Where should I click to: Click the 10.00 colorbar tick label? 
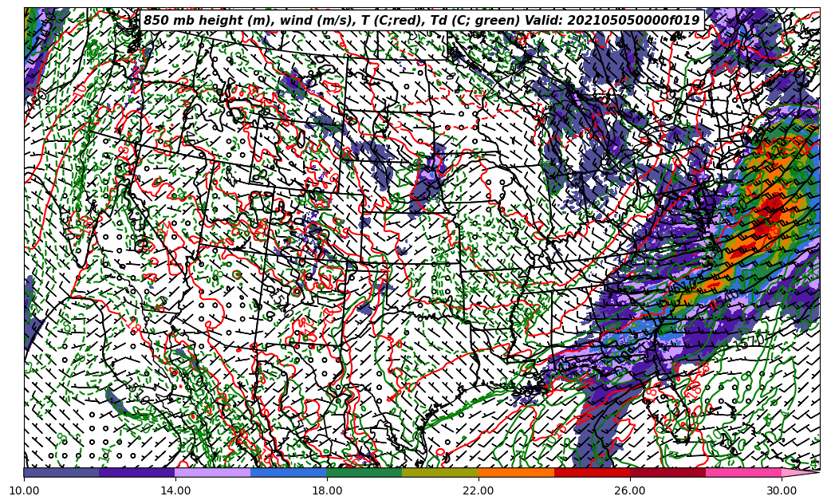(x=24, y=490)
